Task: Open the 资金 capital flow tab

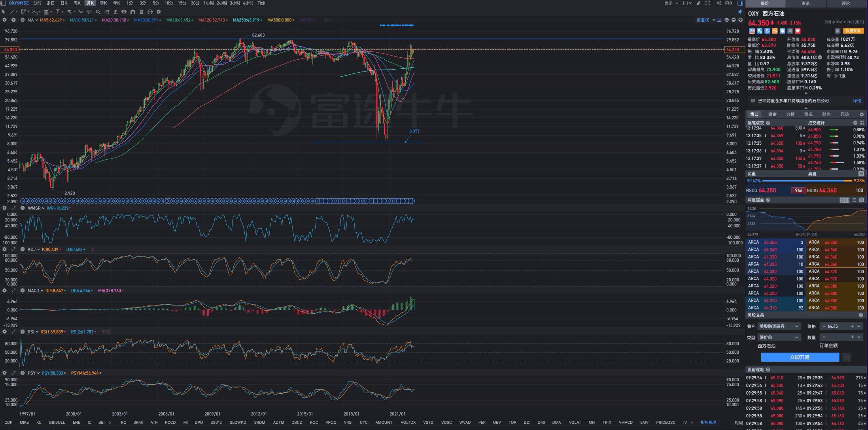Action: point(772,114)
